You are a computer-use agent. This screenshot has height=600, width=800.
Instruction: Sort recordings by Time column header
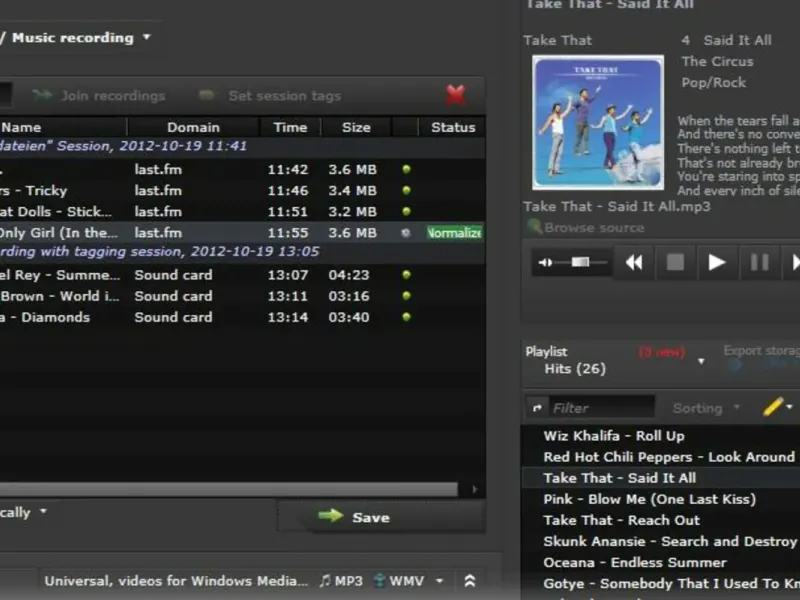click(290, 127)
